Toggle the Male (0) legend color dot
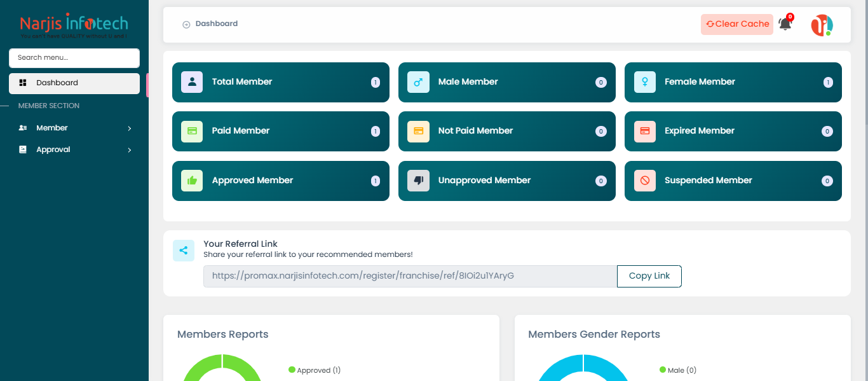Image resolution: width=868 pixels, height=381 pixels. click(663, 370)
